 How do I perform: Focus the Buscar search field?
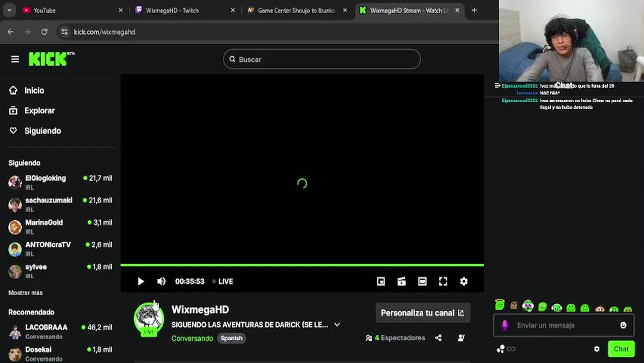coord(322,59)
